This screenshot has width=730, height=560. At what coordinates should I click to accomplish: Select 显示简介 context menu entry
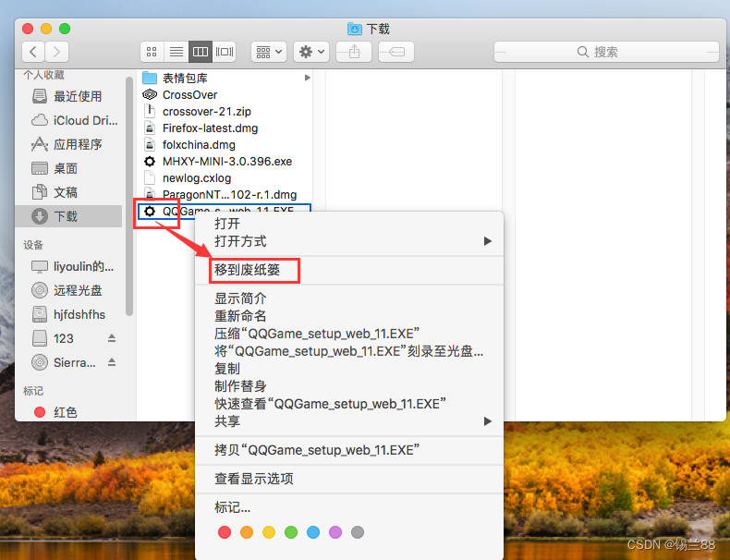pos(241,298)
